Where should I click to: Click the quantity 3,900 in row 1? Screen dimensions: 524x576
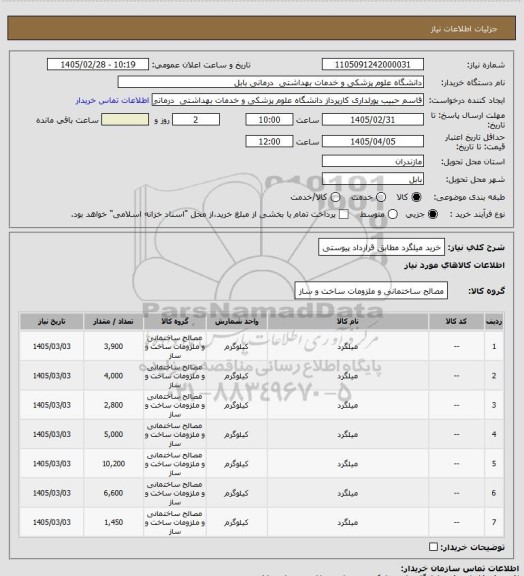[x=113, y=346]
